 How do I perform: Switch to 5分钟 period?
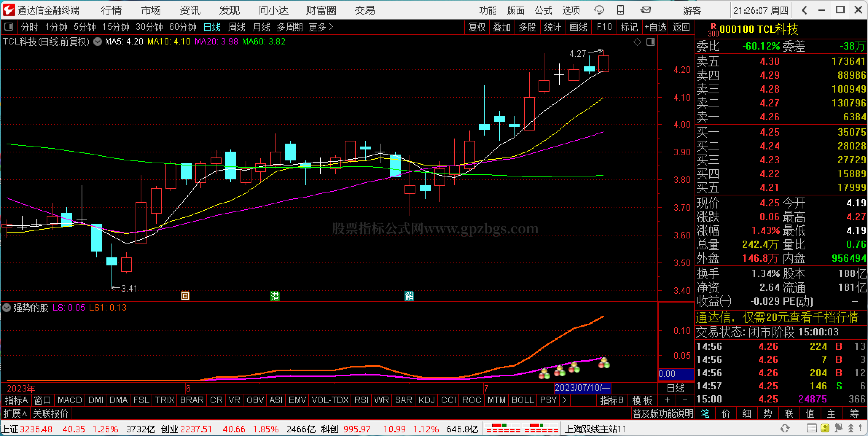[85, 27]
